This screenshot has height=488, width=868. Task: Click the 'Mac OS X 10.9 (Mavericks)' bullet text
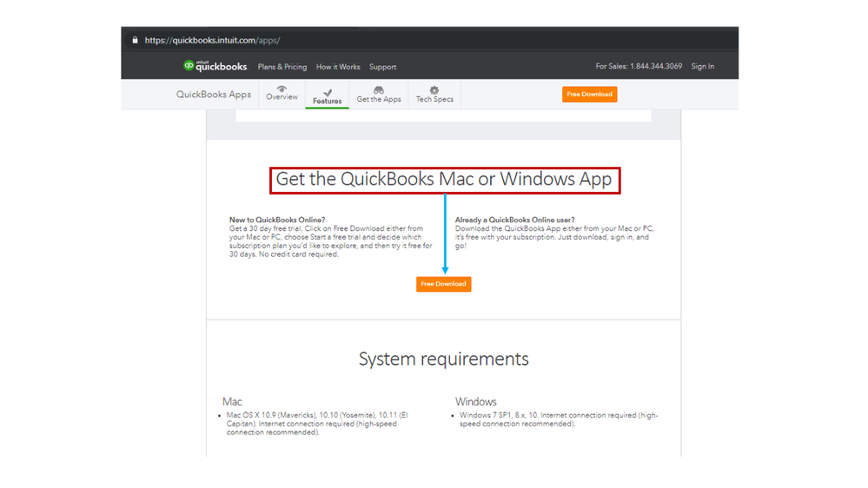[317, 423]
